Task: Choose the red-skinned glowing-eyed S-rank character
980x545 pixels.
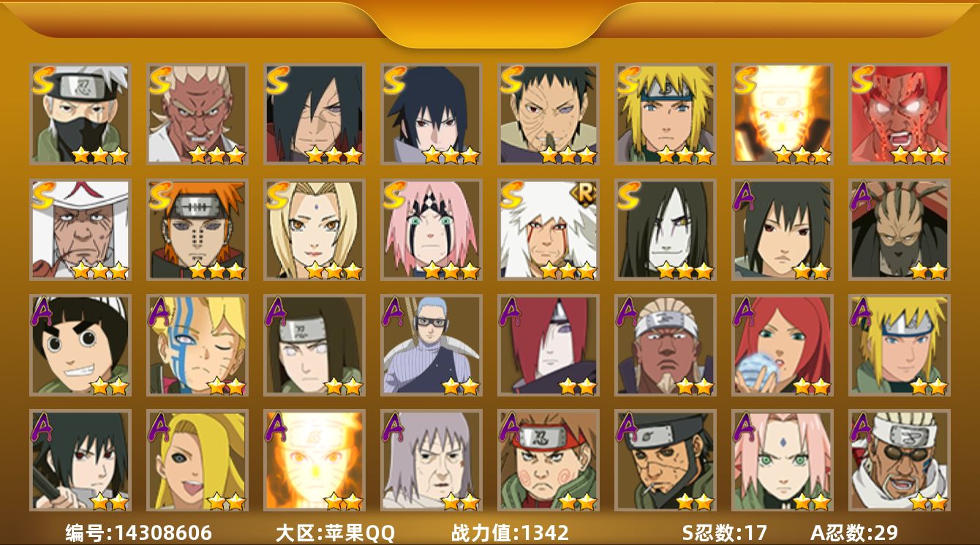Action: [x=900, y=114]
